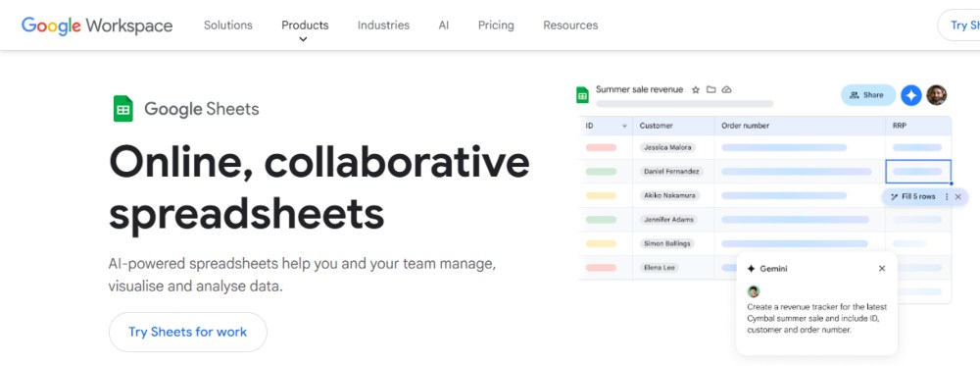This screenshot has width=980, height=366.
Task: Click the red ID pill in Jessica Malora row
Action: pyautogui.click(x=602, y=147)
